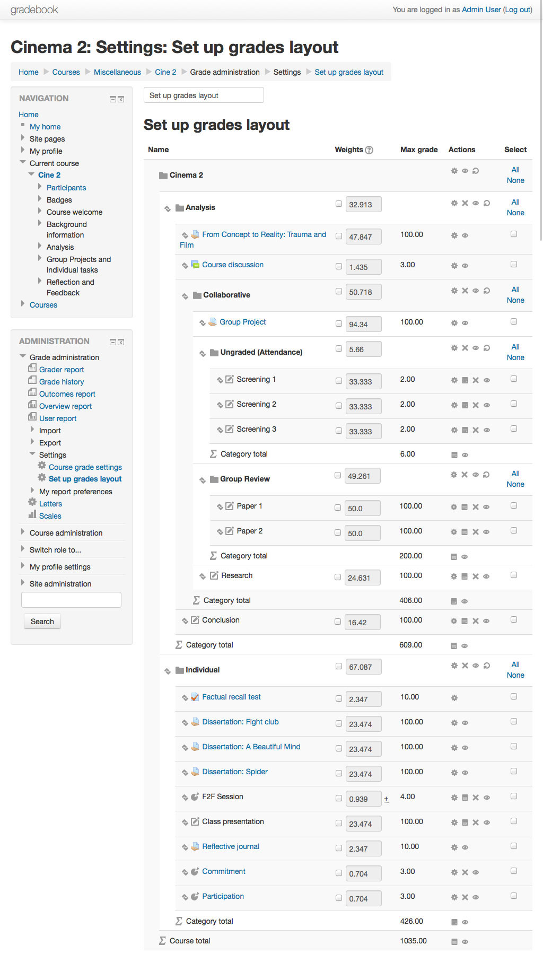Select checkbox for From Concept to Reality
The width and height of the screenshot is (543, 980).
(x=513, y=234)
